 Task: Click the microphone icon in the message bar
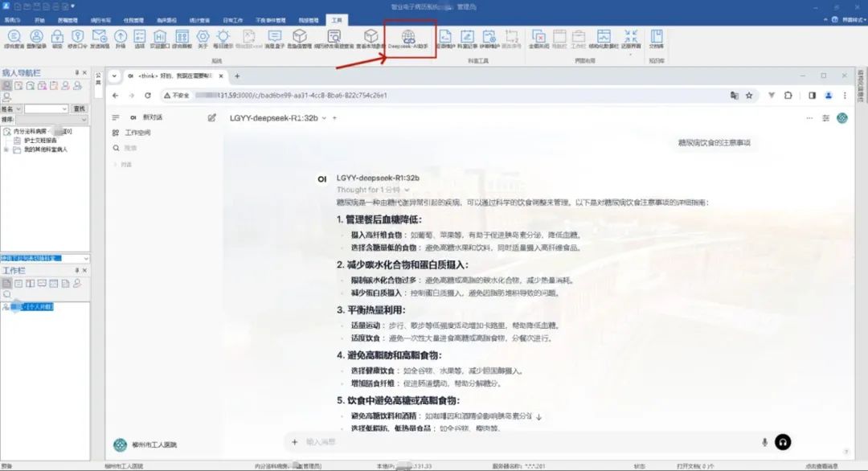click(764, 441)
